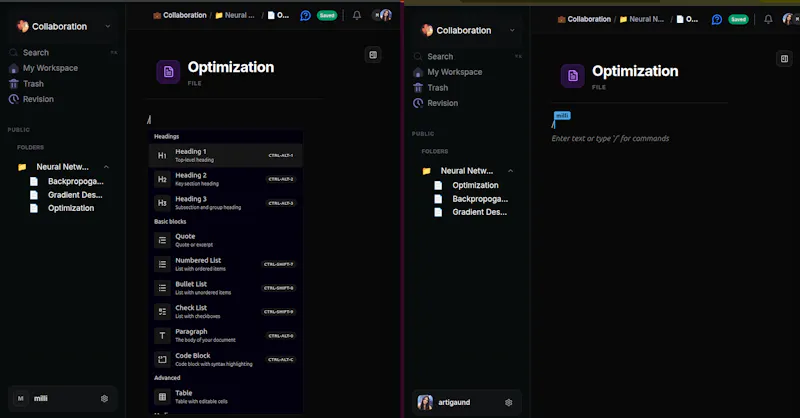This screenshot has width=800, height=418.
Task: Click the Quote block icon
Action: 162,240
